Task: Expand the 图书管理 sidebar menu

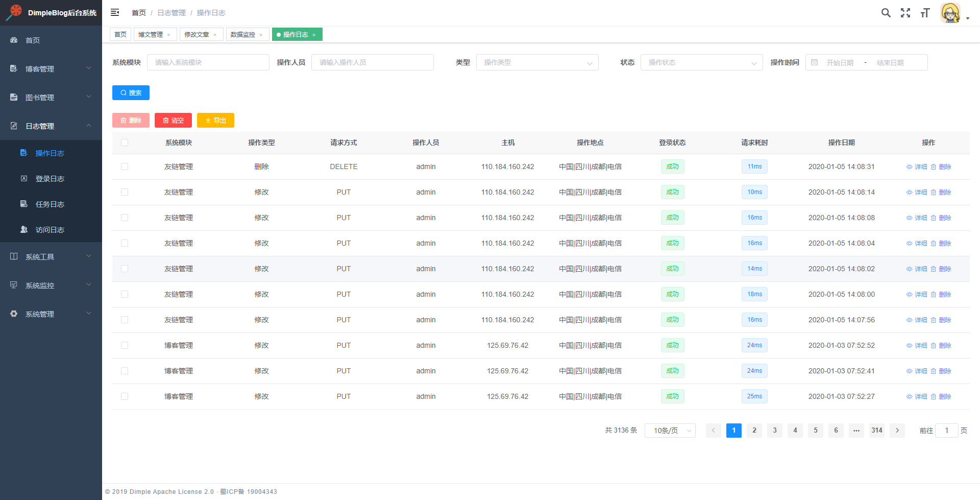Action: (x=51, y=97)
